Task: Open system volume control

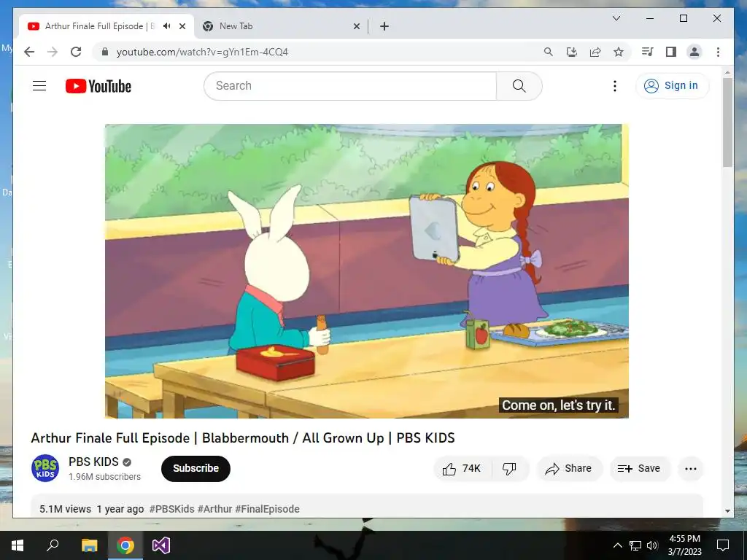Action: tap(652, 545)
